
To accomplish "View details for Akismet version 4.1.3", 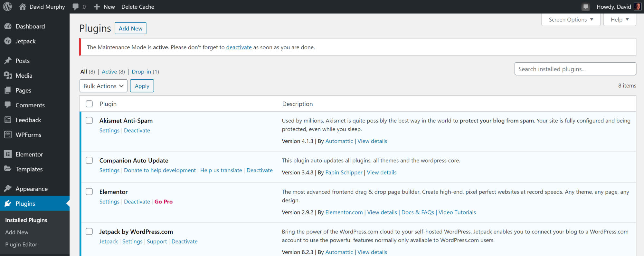I will tap(372, 141).
